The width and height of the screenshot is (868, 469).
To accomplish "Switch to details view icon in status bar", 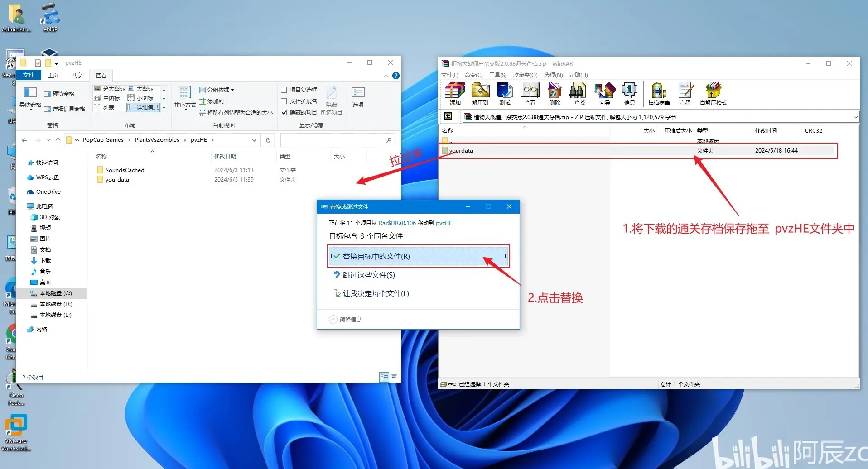I will [384, 377].
